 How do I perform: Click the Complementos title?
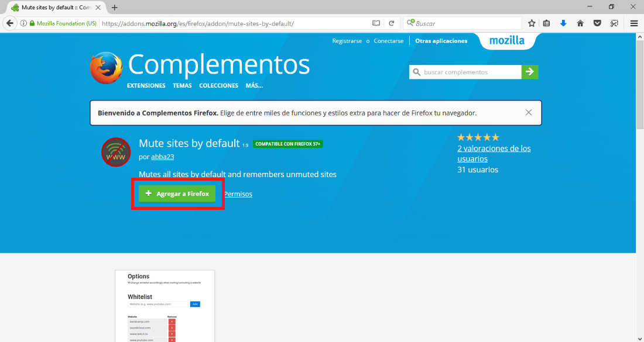point(219,64)
